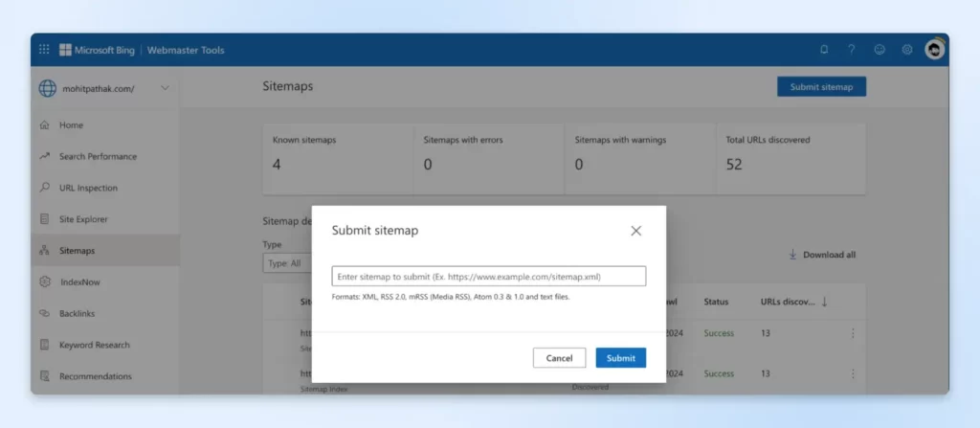
Task: Click the notifications bell icon
Action: (x=824, y=50)
